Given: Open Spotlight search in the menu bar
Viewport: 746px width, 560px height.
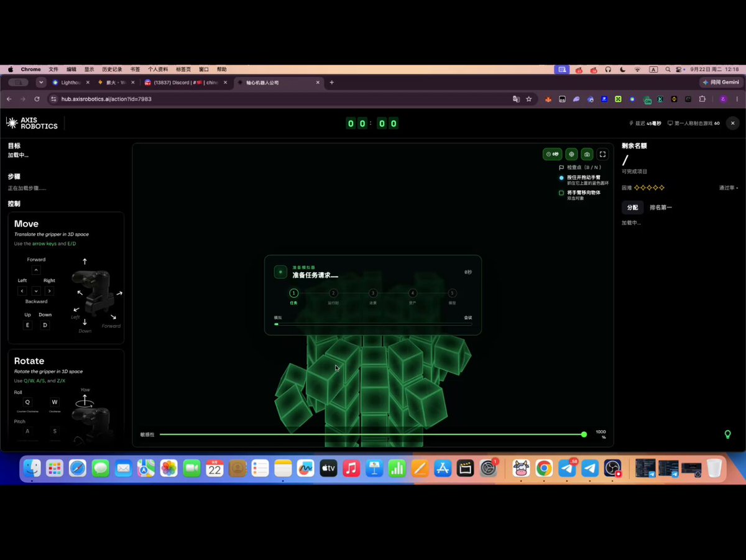Looking at the screenshot, I should point(668,70).
